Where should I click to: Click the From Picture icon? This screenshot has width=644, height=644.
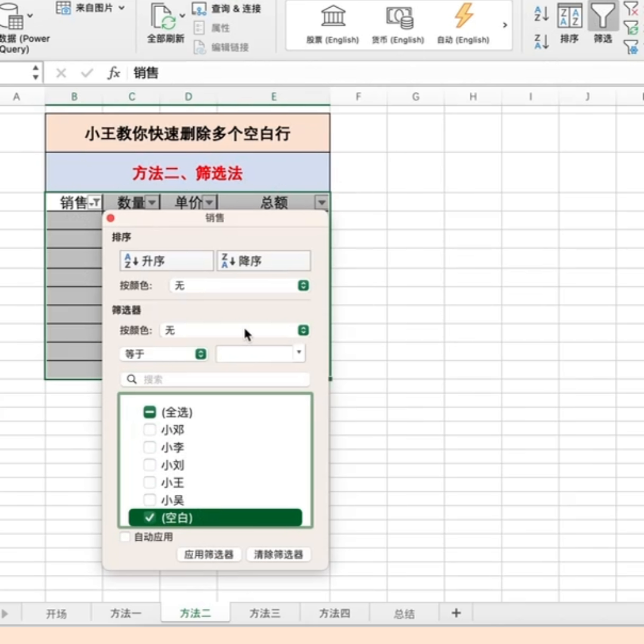(63, 7)
